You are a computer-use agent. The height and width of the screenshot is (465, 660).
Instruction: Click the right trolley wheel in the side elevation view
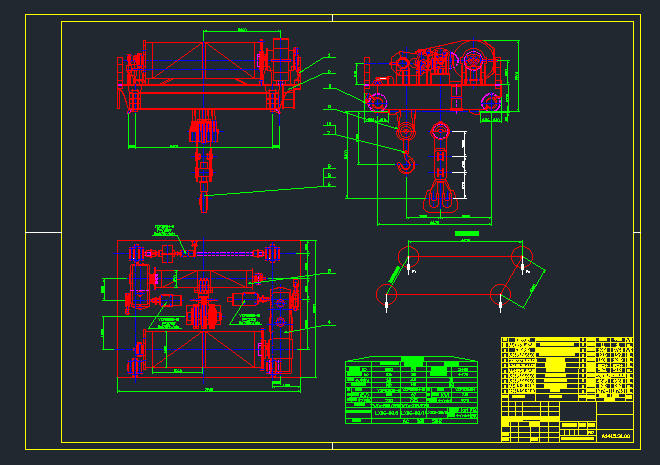tap(490, 102)
